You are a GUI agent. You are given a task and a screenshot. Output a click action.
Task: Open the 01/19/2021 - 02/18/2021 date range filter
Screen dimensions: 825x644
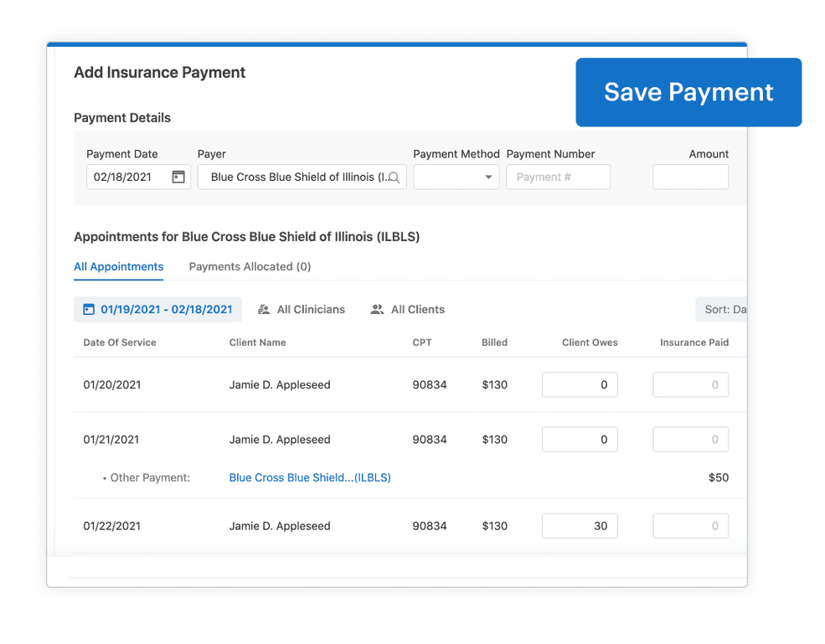point(157,309)
